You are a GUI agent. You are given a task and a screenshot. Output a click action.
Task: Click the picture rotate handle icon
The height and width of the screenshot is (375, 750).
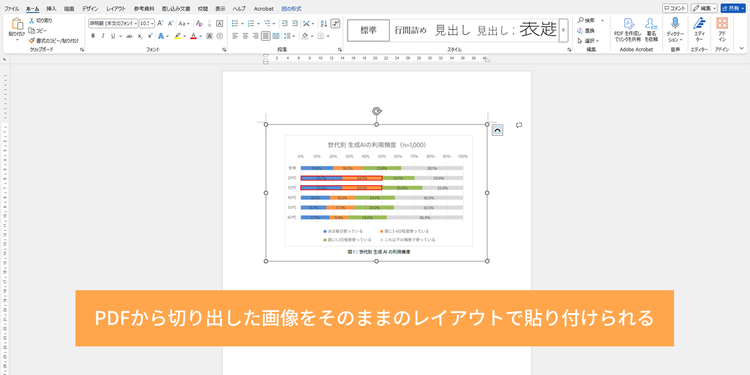377,111
